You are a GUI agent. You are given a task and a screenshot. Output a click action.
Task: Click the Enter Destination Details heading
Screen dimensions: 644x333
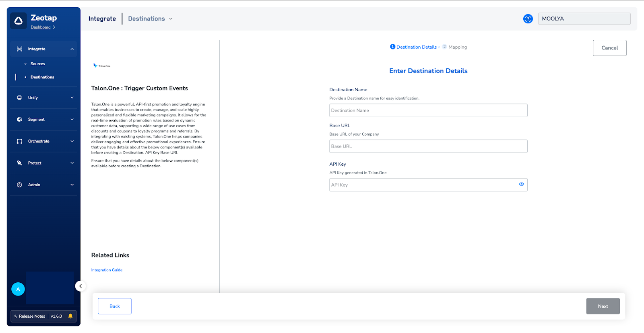(x=428, y=71)
